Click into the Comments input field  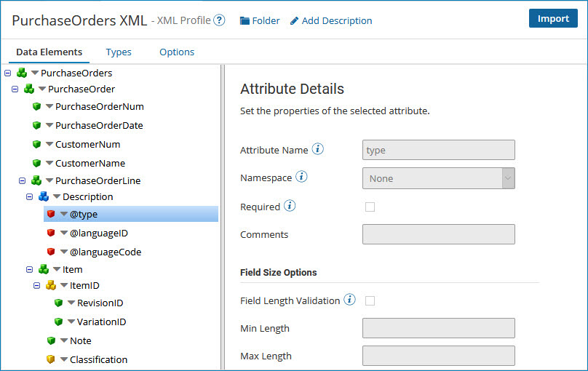(438, 234)
